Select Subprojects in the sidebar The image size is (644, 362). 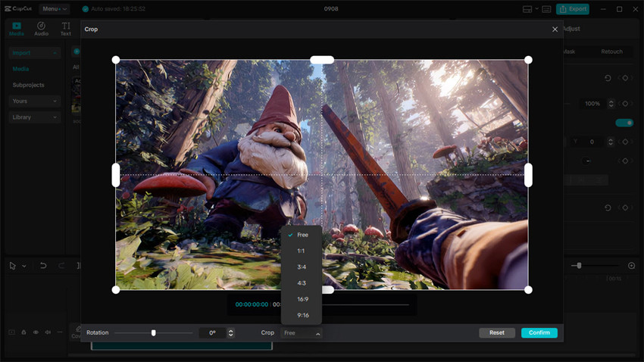(28, 85)
